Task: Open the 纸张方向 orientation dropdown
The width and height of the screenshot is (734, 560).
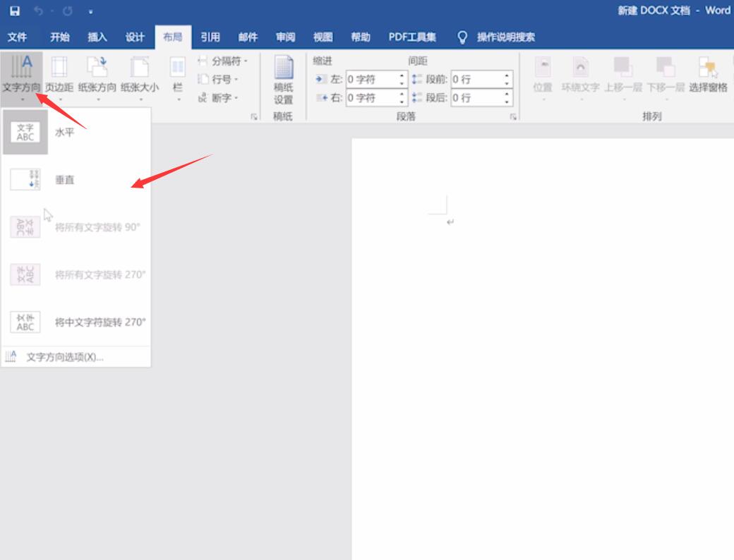Action: [97, 78]
